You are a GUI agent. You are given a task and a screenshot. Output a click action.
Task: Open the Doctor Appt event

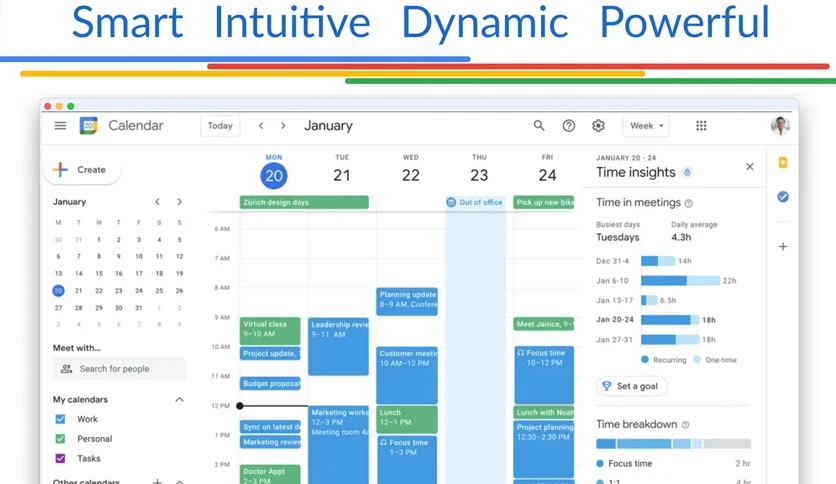pyautogui.click(x=270, y=474)
